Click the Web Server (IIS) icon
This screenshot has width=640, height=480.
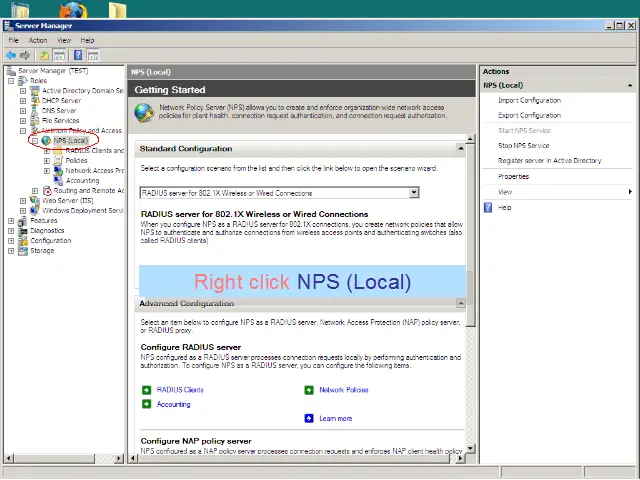point(35,200)
